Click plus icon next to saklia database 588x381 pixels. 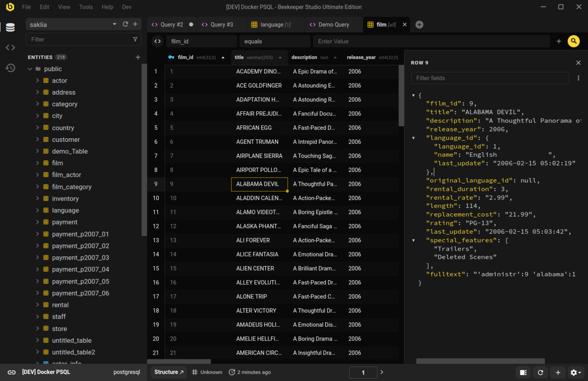[x=135, y=24]
